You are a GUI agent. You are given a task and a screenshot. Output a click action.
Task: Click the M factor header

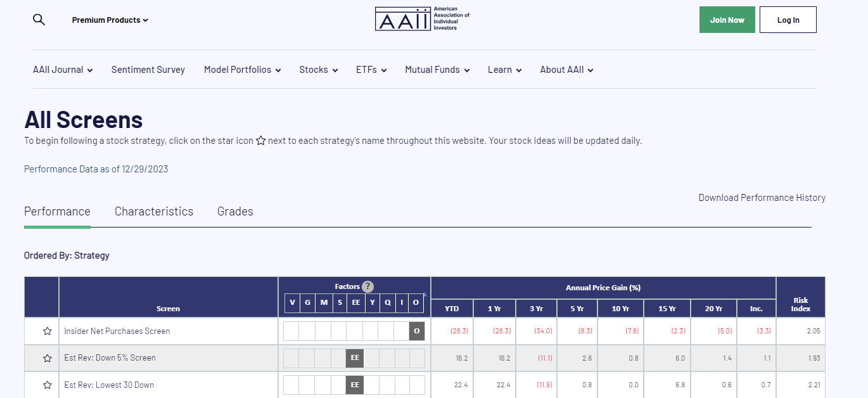coord(324,302)
